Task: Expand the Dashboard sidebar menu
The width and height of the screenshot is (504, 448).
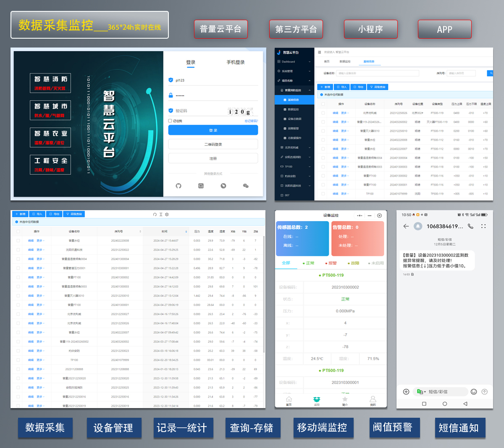Action: [294, 62]
